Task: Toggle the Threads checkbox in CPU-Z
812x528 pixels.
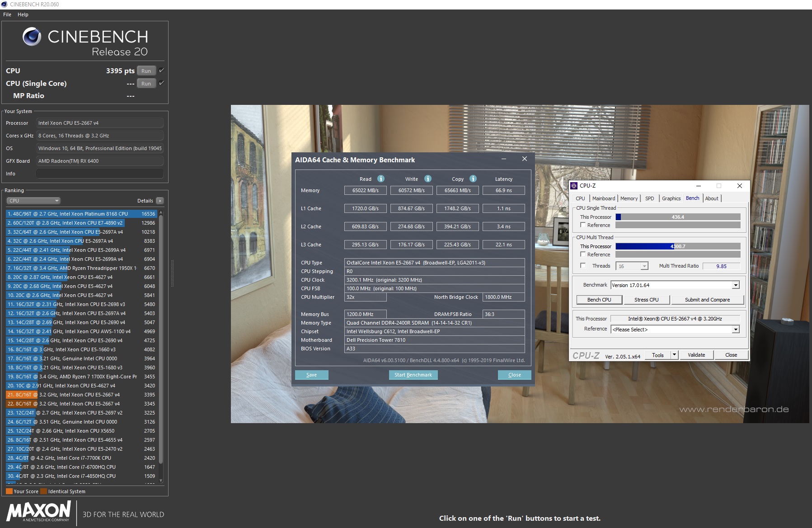Action: (583, 266)
